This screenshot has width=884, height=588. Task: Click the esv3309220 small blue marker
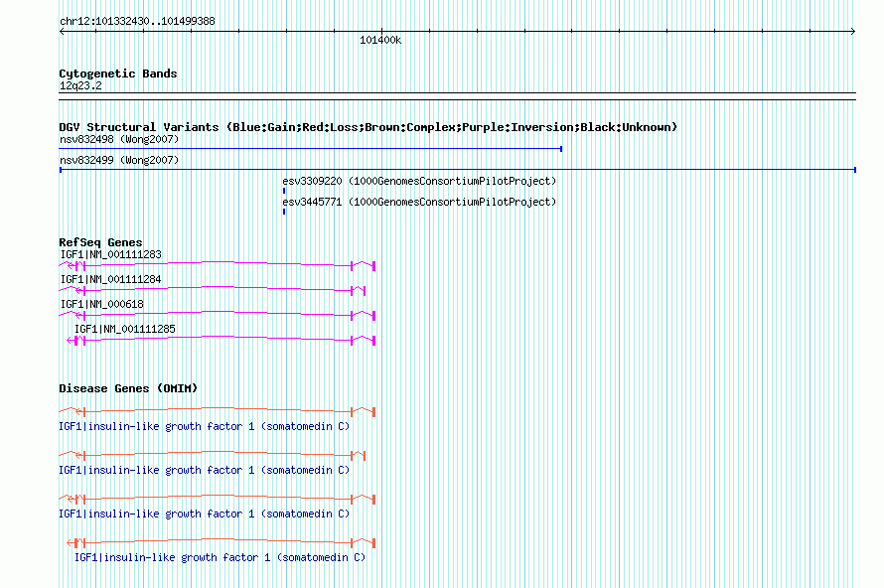[284, 191]
